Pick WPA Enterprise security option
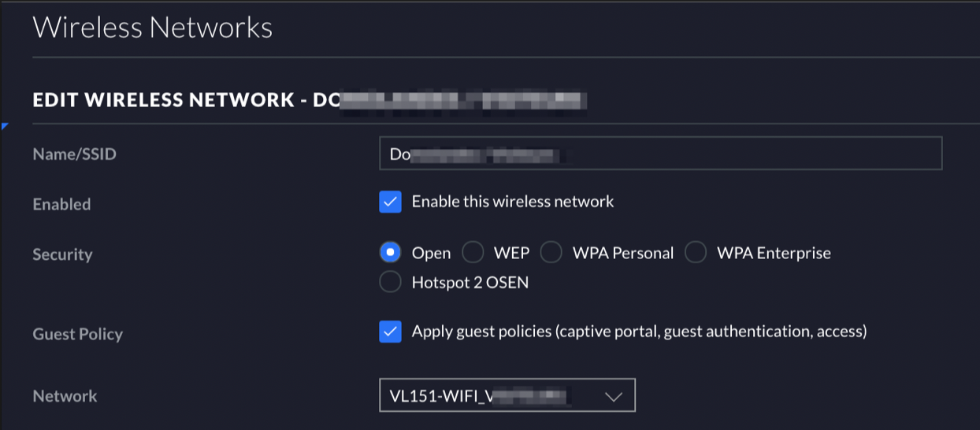Image resolution: width=980 pixels, height=430 pixels. pos(696,253)
